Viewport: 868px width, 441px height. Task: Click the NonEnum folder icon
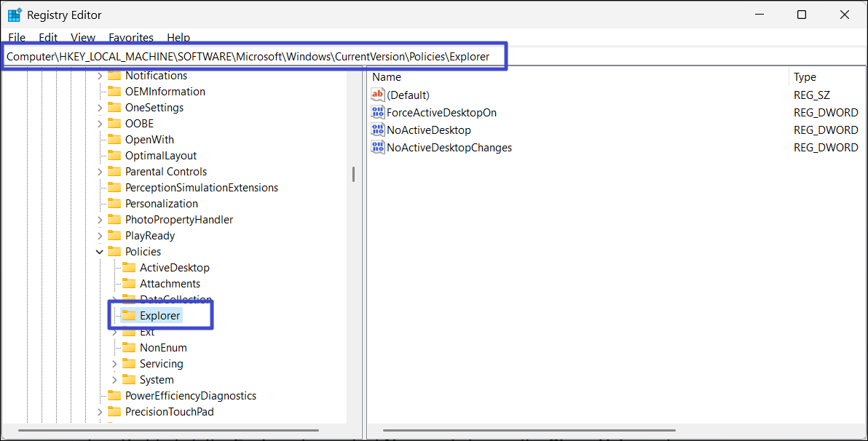coord(129,348)
